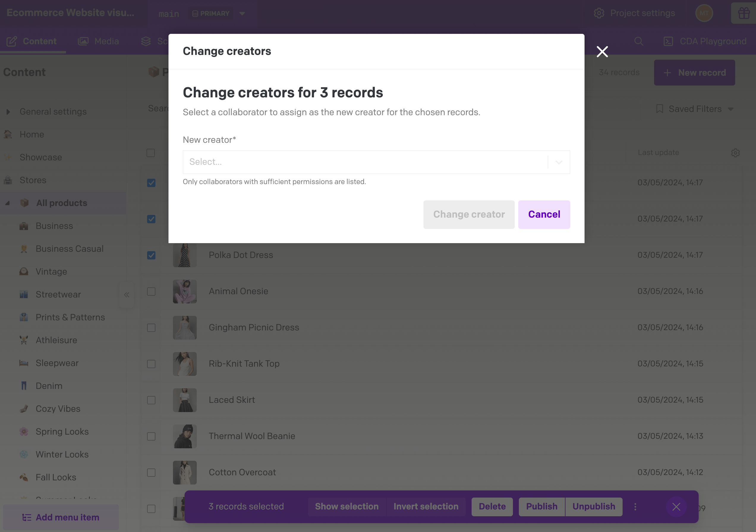Image resolution: width=756 pixels, height=532 pixels.
Task: Publish the selected records
Action: 541,507
